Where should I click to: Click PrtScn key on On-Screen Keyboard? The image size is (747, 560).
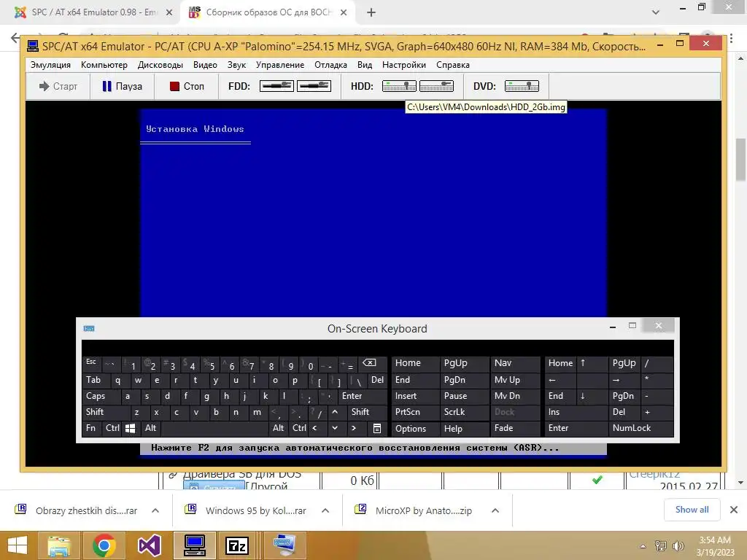(x=415, y=412)
